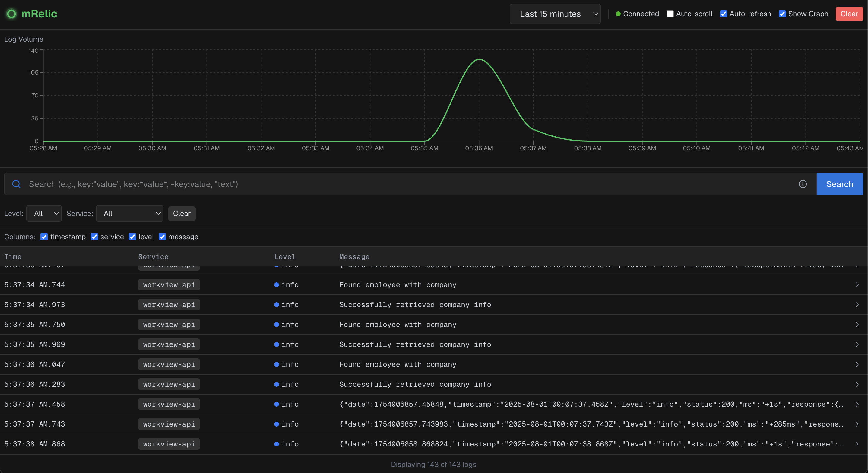The image size is (868, 473).
Task: Toggle the timestamp column checkbox
Action: [44, 237]
